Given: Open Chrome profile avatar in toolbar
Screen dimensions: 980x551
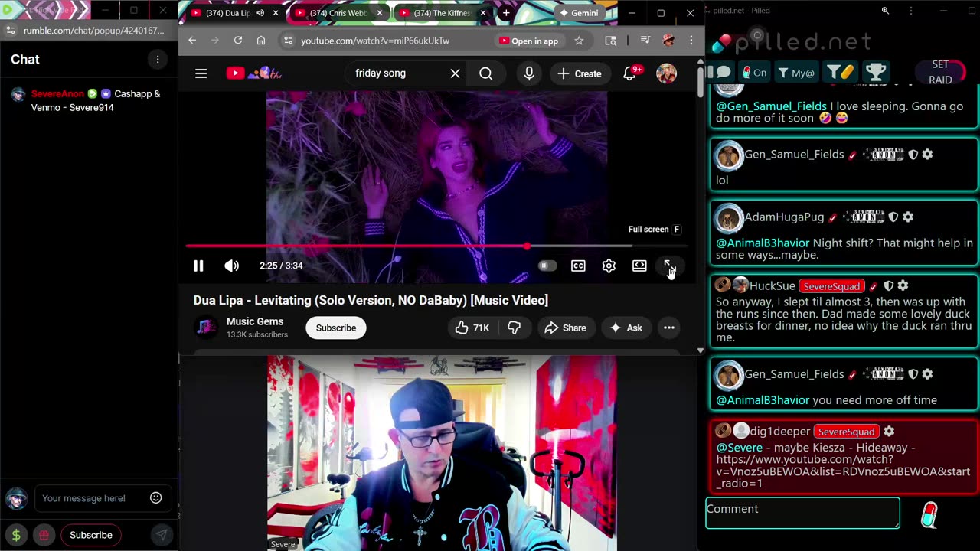Looking at the screenshot, I should click(668, 41).
